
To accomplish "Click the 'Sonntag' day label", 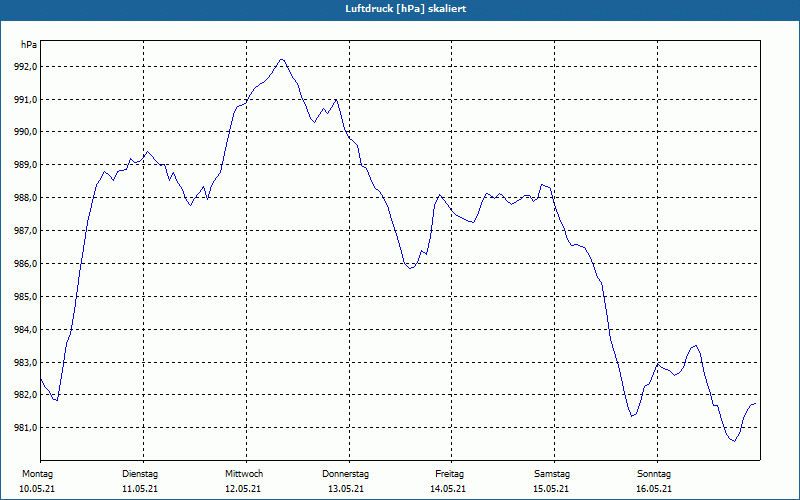I will (654, 474).
